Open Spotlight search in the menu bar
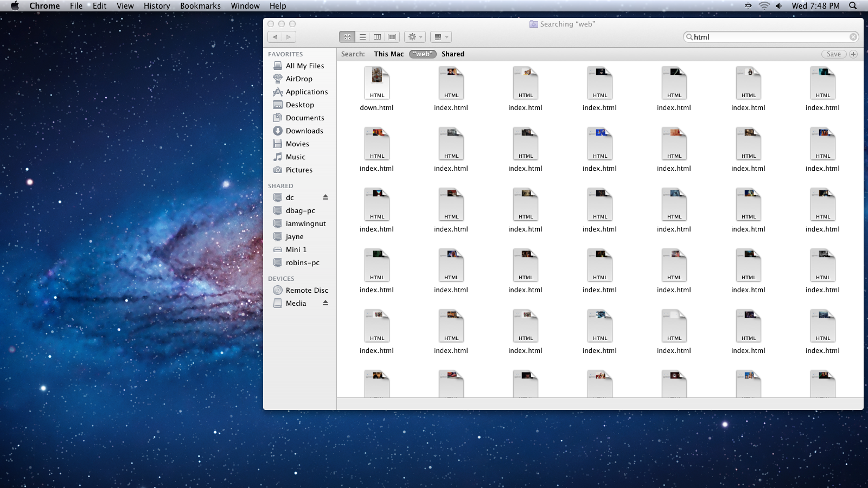 tap(853, 6)
